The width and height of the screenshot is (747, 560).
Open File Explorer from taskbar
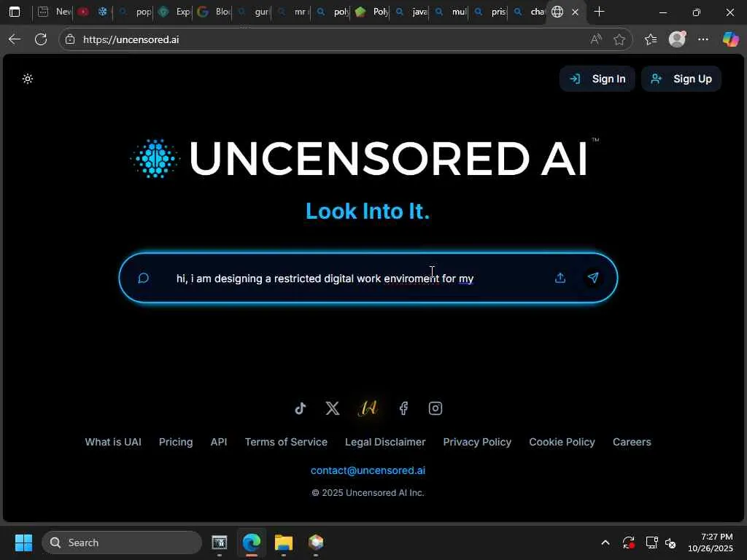pos(284,542)
